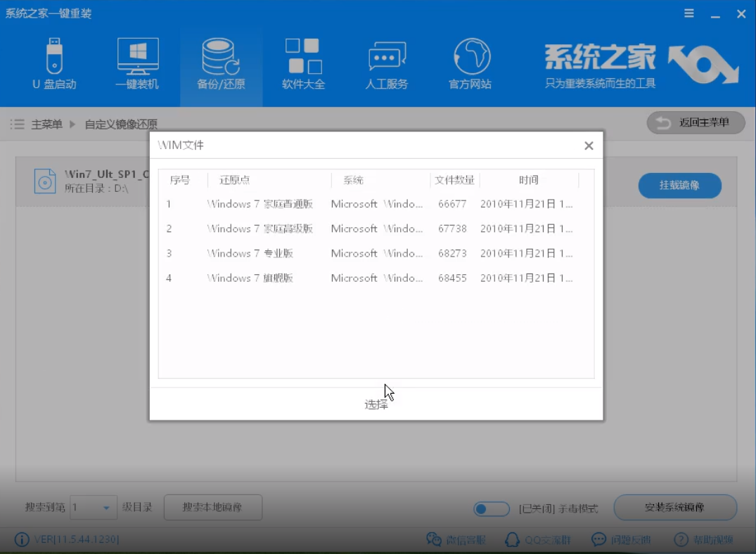This screenshot has width=756, height=554.
Task: Select the 一键装机 (One-Click Install) icon
Action: pos(138,65)
